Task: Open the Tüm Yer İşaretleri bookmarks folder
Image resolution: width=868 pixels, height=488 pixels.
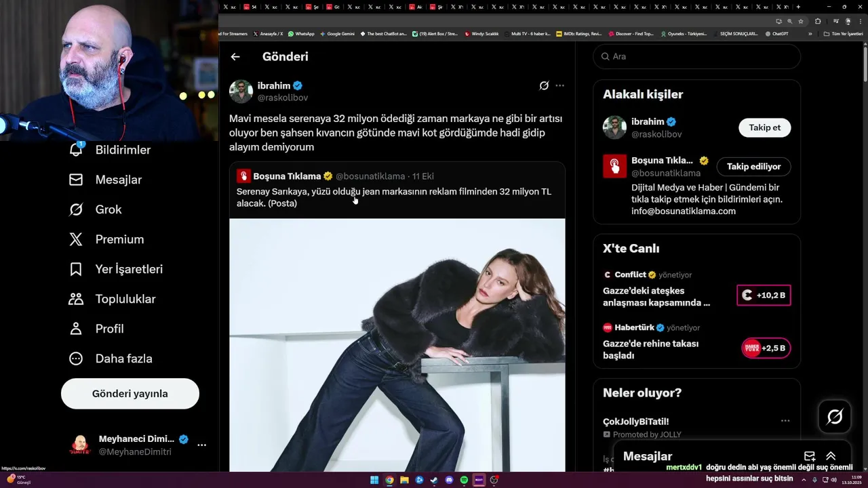Action: (x=844, y=33)
